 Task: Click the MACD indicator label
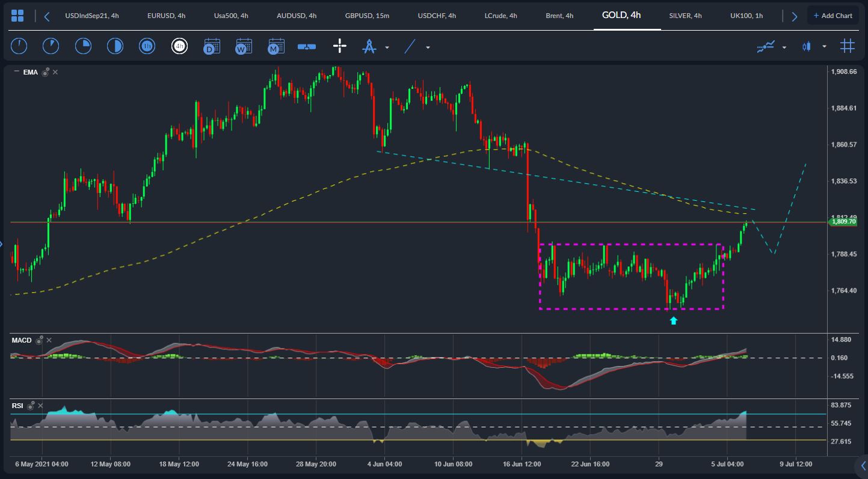point(22,340)
